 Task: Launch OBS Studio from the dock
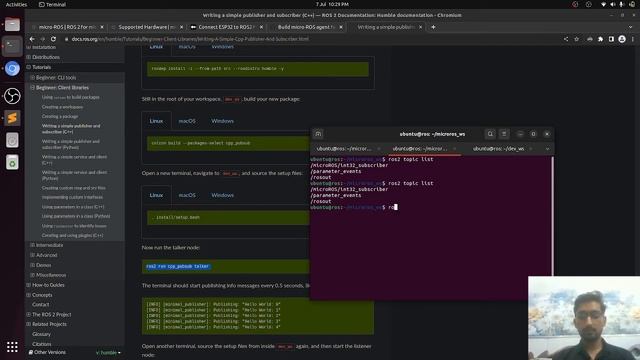(12, 96)
